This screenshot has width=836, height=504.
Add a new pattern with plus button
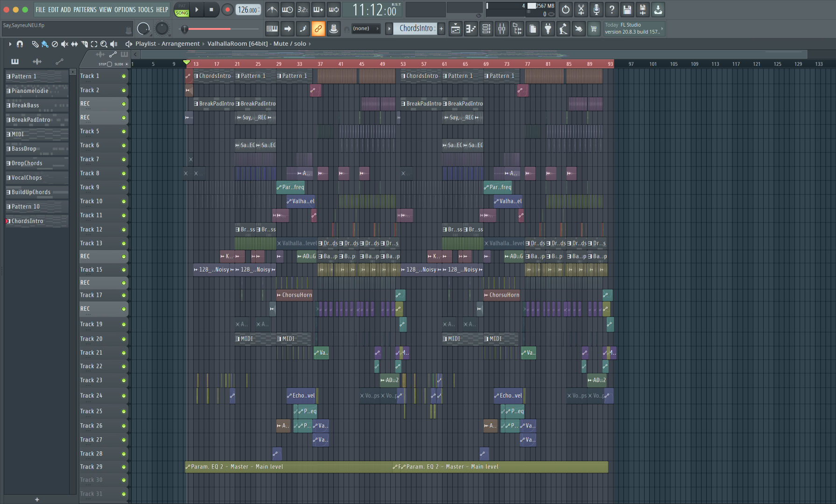click(x=441, y=28)
